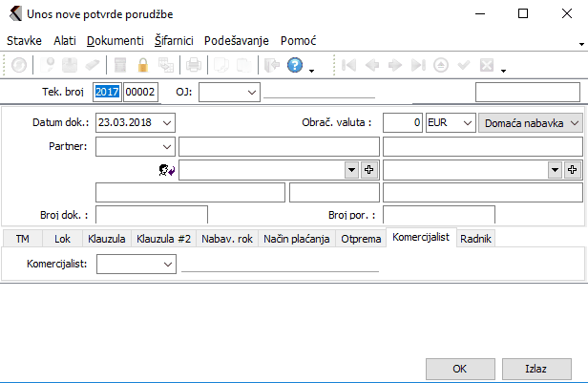
Task: Click the printer icon in toolbar
Action: [193, 65]
